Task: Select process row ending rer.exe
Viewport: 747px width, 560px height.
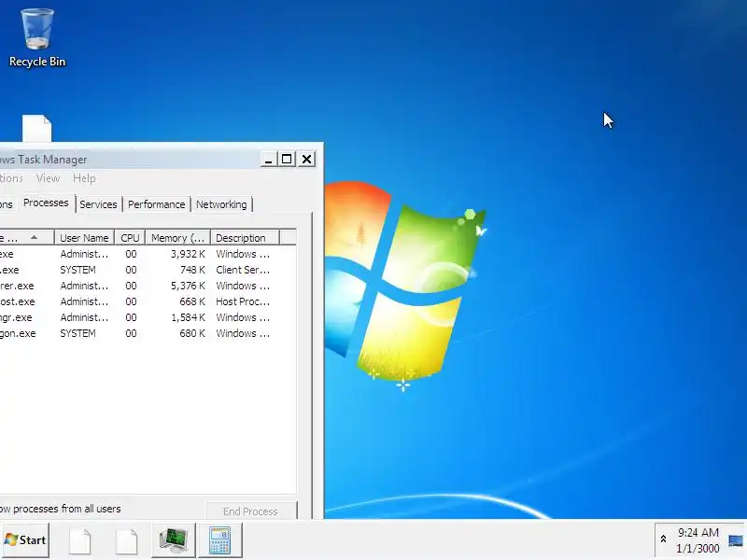Action: point(148,286)
